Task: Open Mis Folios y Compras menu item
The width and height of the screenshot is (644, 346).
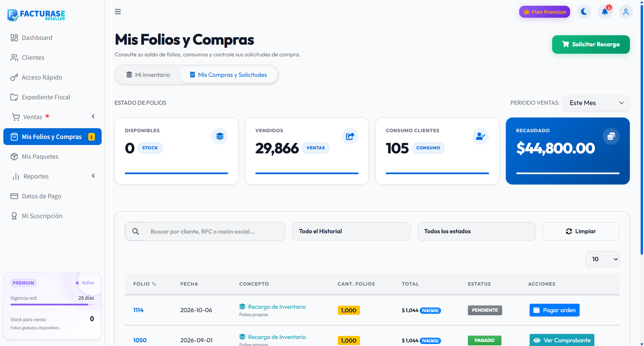Action: pos(52,137)
